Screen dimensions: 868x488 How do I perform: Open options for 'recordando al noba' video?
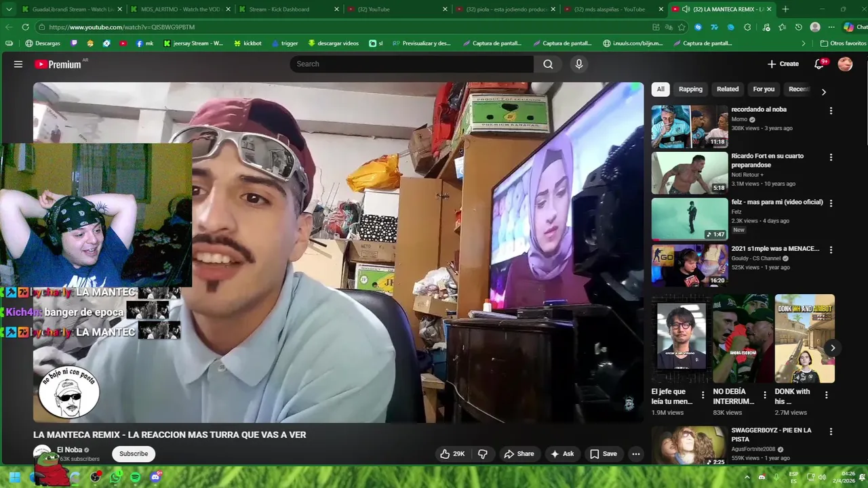(x=831, y=110)
